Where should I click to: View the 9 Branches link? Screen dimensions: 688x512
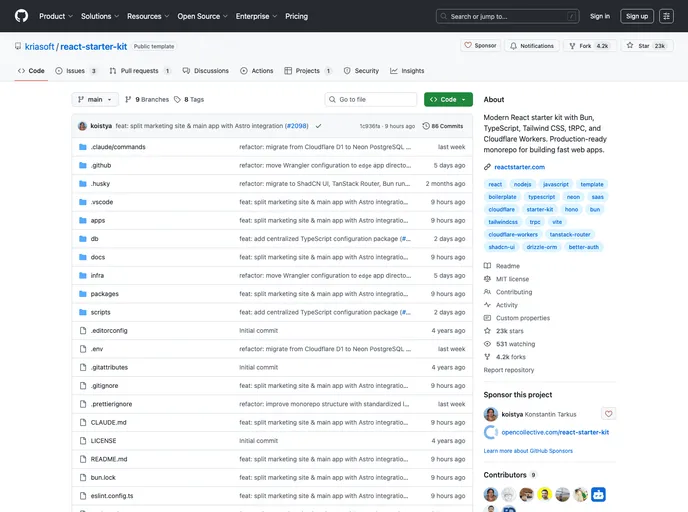point(147,100)
